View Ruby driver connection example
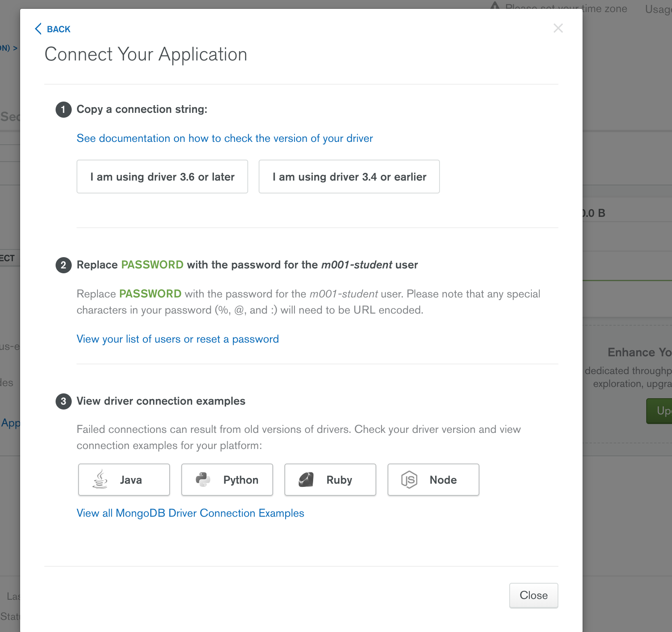 pyautogui.click(x=330, y=480)
